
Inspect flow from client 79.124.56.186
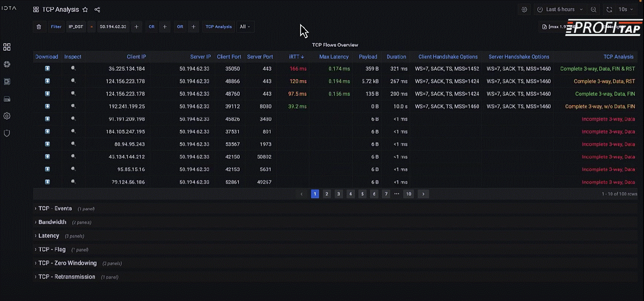(x=73, y=182)
